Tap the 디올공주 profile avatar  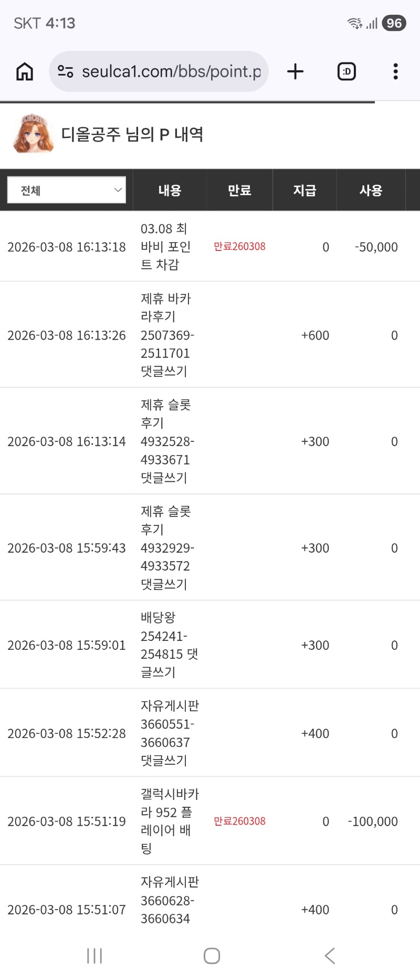[33, 134]
